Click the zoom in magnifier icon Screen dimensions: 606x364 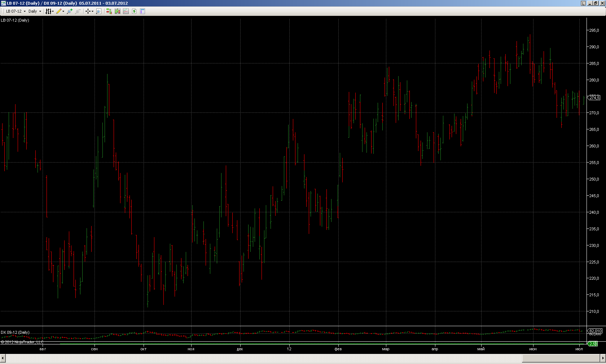click(70, 11)
